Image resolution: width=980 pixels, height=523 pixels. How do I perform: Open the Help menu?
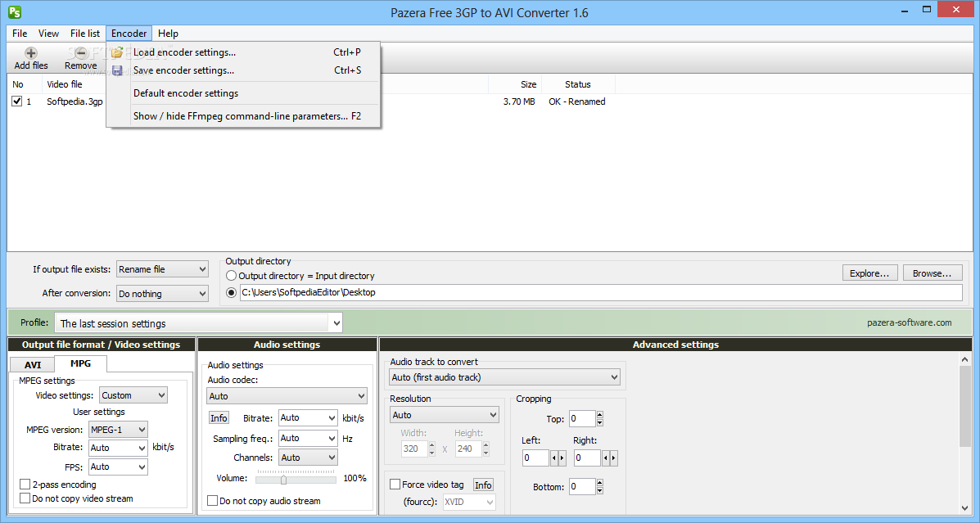click(168, 33)
